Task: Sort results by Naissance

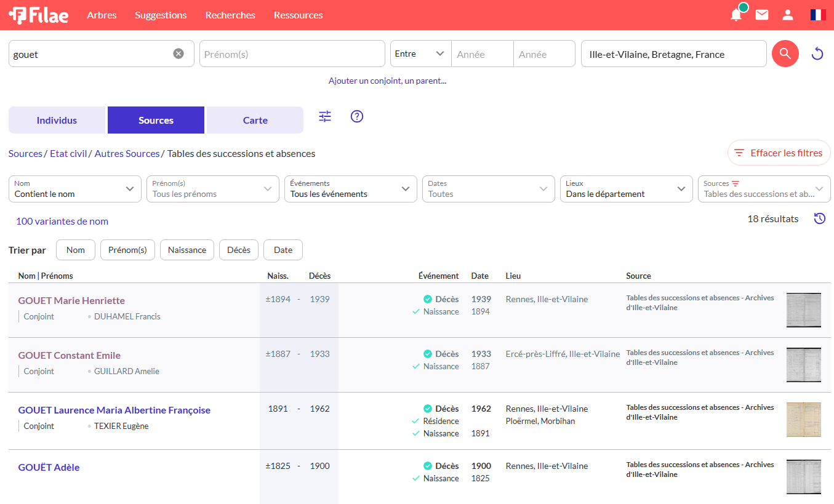Action: 186,250
